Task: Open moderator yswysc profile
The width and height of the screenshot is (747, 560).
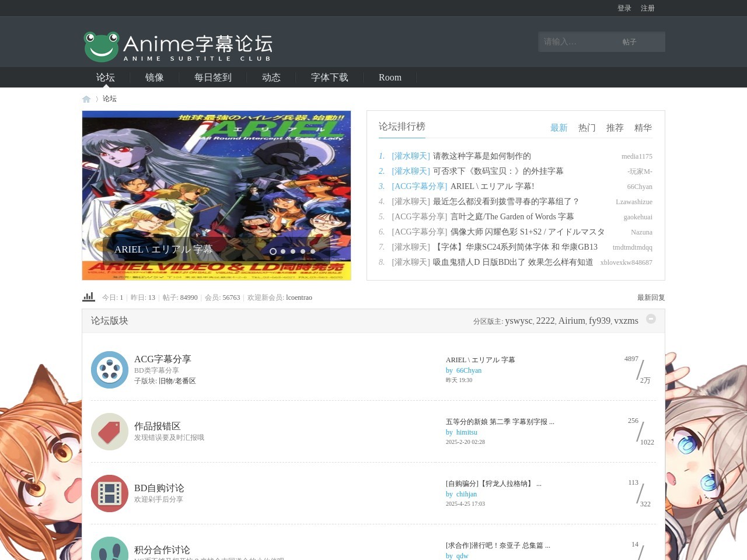Action: tap(519, 320)
